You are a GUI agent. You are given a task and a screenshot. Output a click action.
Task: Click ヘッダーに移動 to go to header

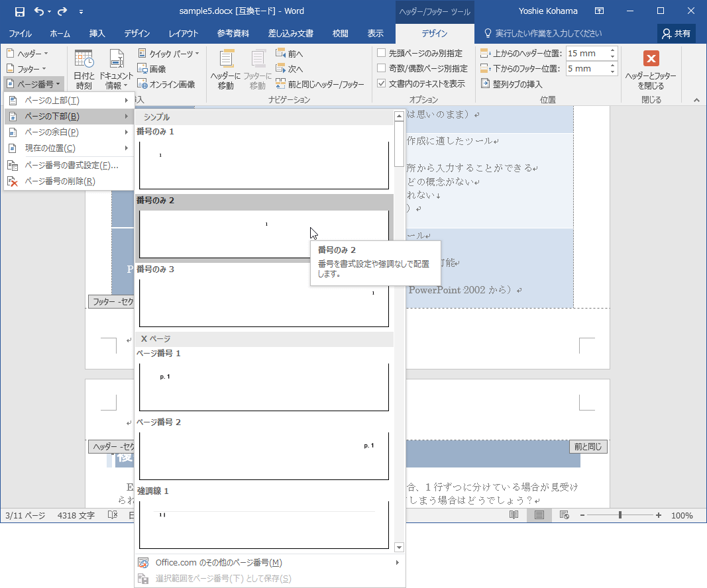[225, 70]
